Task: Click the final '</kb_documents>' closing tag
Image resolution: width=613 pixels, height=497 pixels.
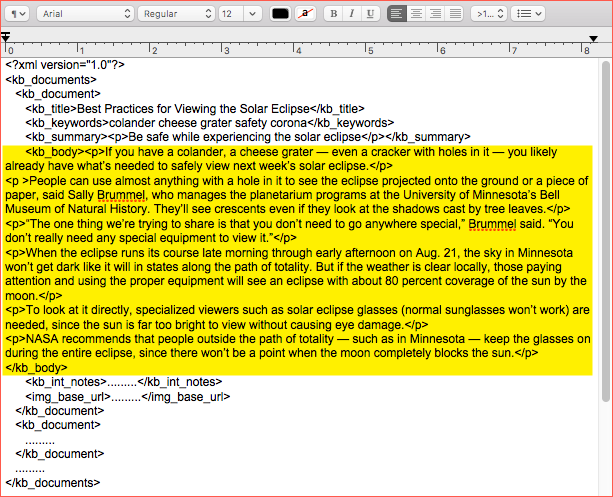Action: (x=53, y=483)
